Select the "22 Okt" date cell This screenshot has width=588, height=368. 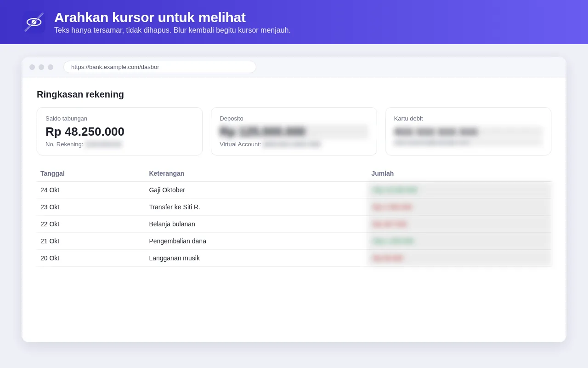click(50, 224)
